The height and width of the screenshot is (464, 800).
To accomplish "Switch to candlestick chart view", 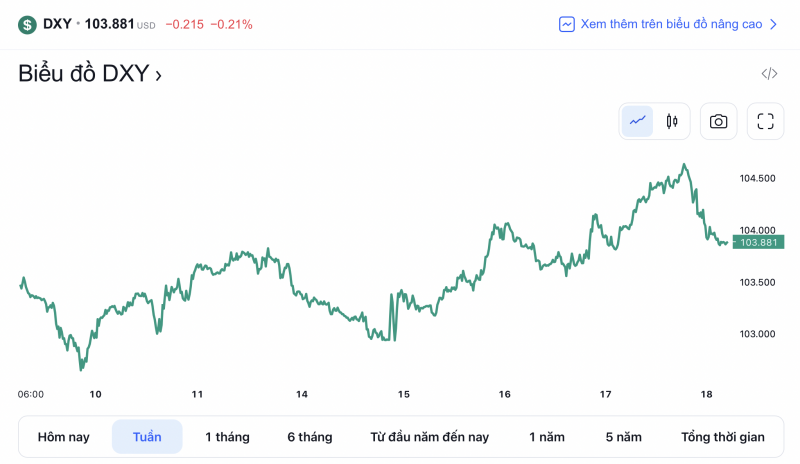I will [x=672, y=122].
